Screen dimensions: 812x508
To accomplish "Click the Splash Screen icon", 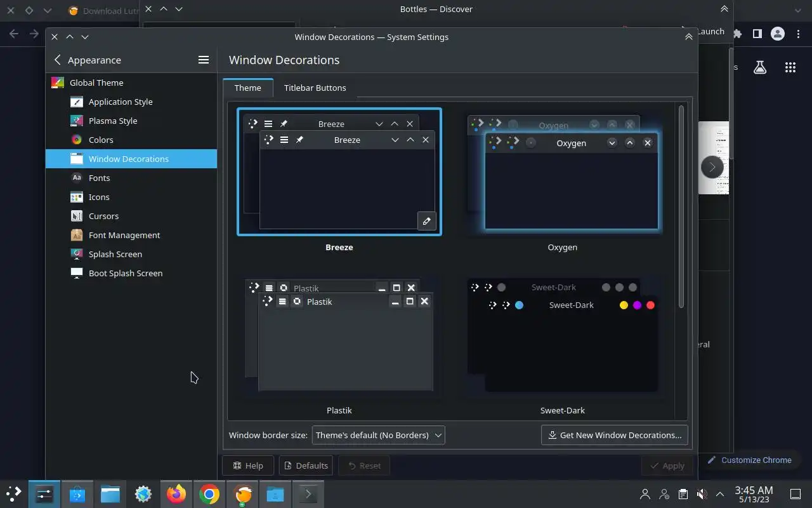I will [x=77, y=254].
